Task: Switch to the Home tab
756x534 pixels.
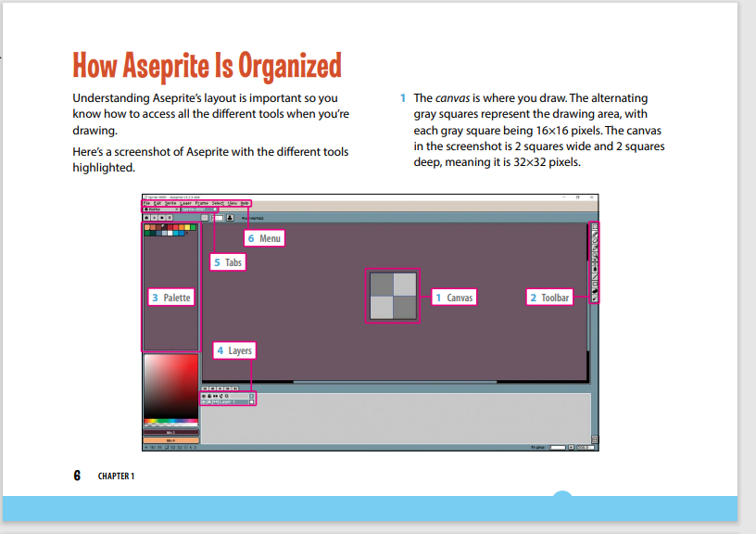Action: [159, 210]
